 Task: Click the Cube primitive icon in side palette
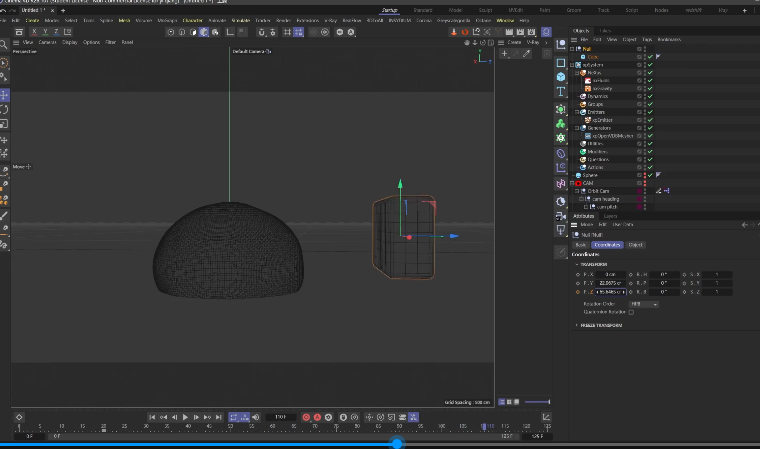click(561, 76)
